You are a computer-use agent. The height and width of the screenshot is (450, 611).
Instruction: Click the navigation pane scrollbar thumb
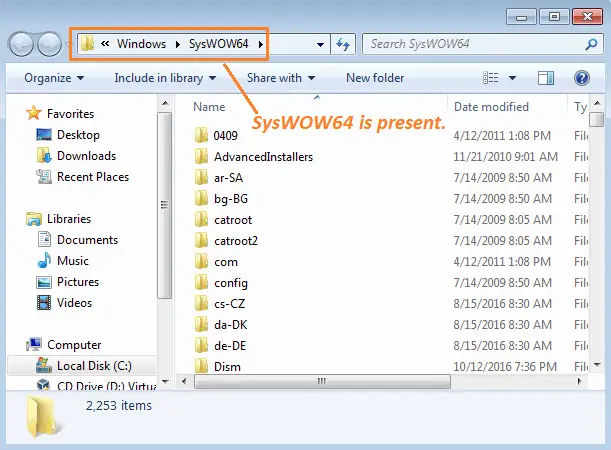[165, 205]
